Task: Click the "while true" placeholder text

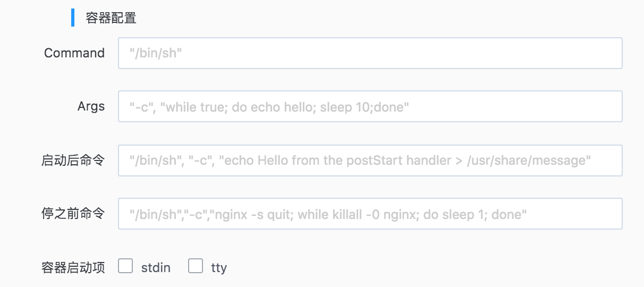Action: [198, 107]
